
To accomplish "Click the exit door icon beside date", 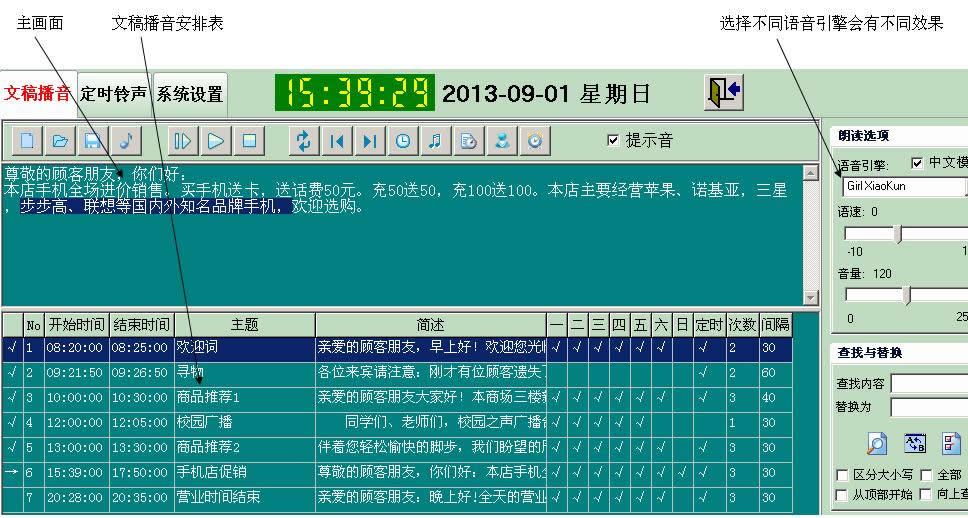I will point(723,93).
